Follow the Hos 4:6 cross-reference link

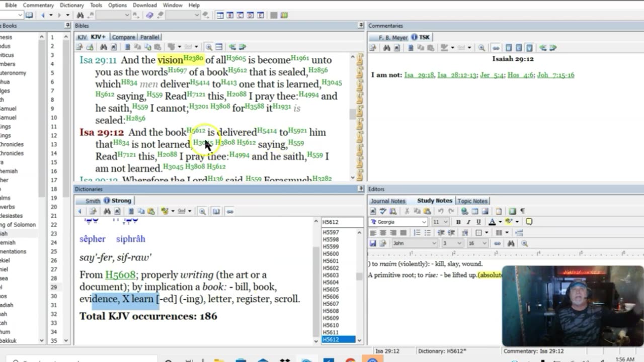tap(520, 75)
